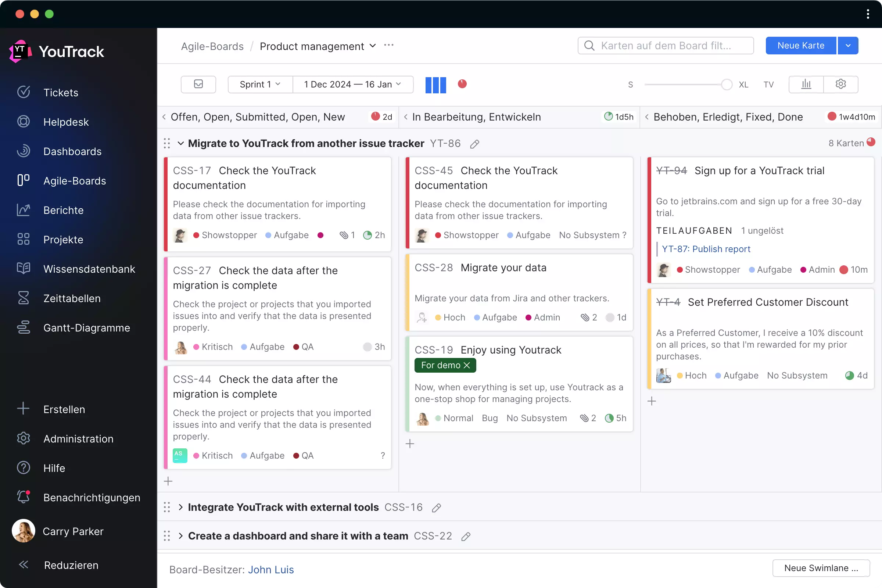Click the Gantt-Diagramme sidebar icon

pyautogui.click(x=24, y=327)
